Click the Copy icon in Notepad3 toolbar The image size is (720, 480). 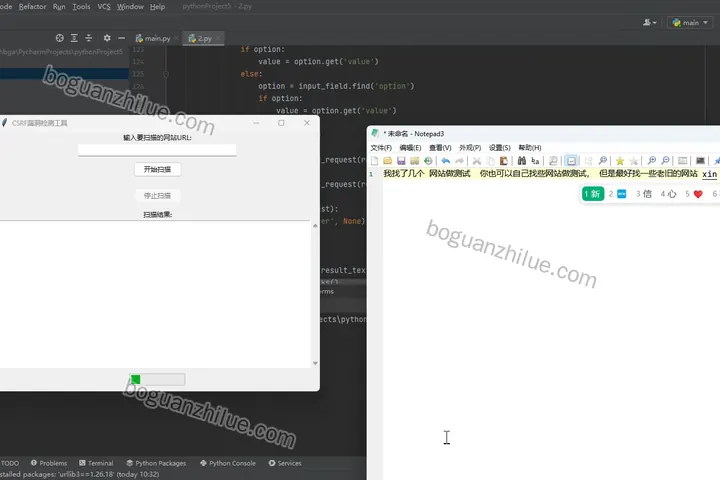click(x=490, y=161)
